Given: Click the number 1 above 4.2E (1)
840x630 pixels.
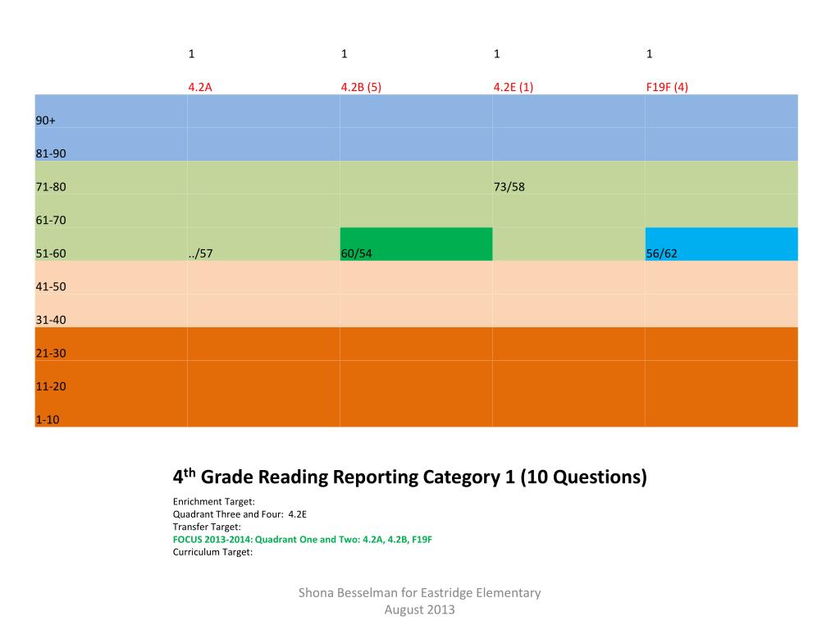Looking at the screenshot, I should [x=496, y=53].
